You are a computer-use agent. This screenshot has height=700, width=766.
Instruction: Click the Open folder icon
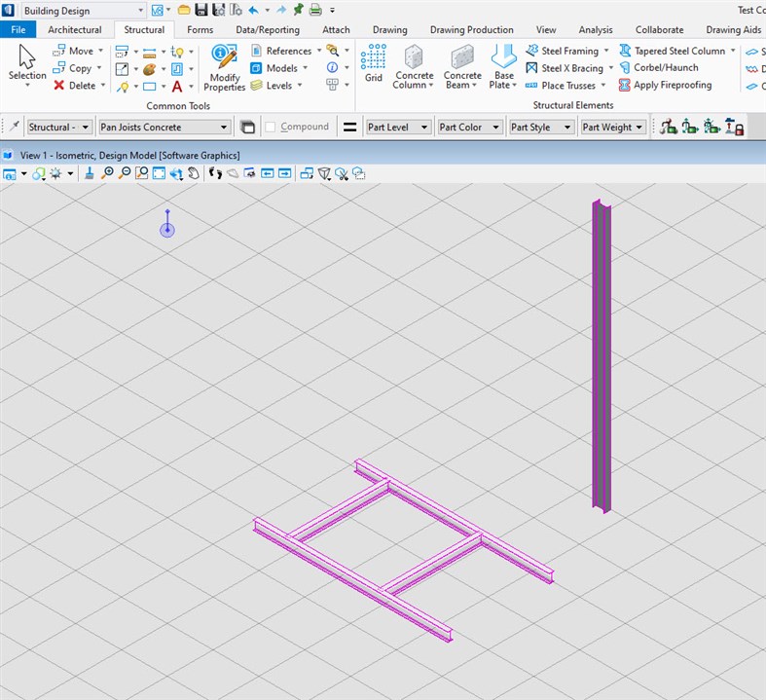pos(184,10)
